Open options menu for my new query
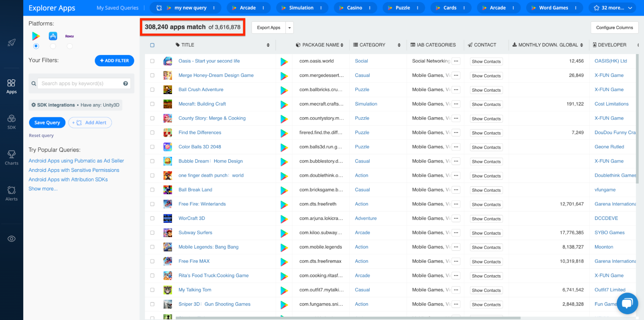This screenshot has height=320, width=644. point(214,8)
